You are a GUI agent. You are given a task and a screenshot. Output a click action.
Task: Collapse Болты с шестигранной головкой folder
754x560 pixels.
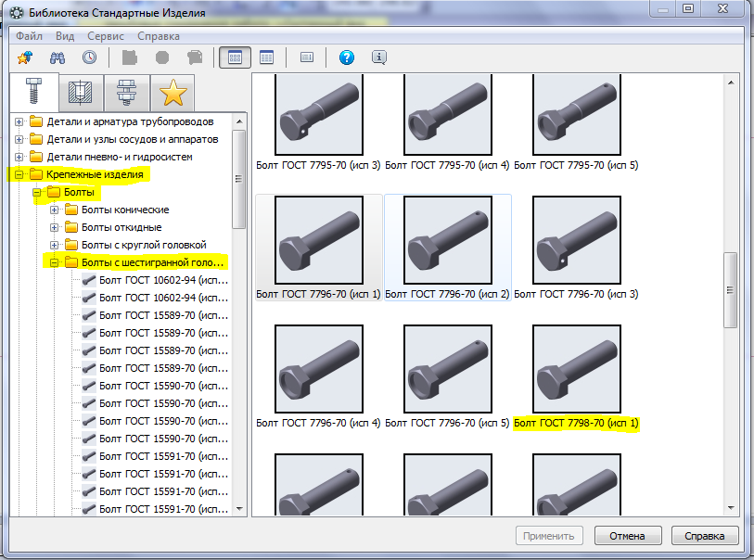[55, 262]
